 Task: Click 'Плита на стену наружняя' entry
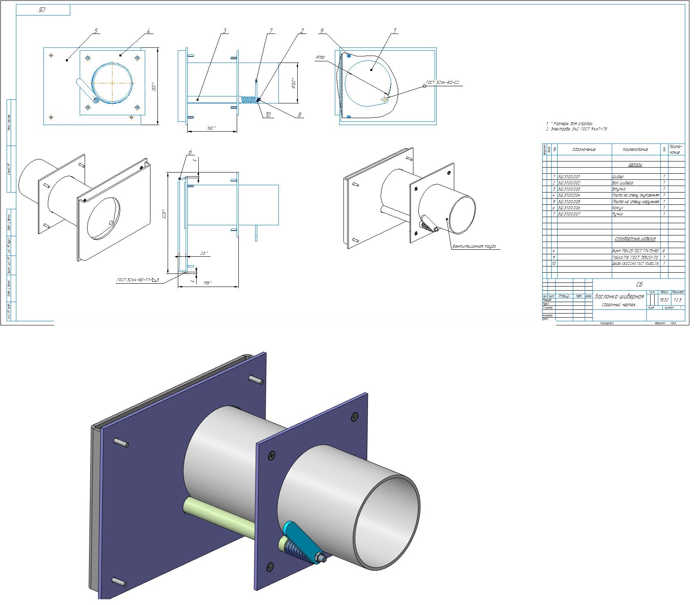pyautogui.click(x=635, y=202)
